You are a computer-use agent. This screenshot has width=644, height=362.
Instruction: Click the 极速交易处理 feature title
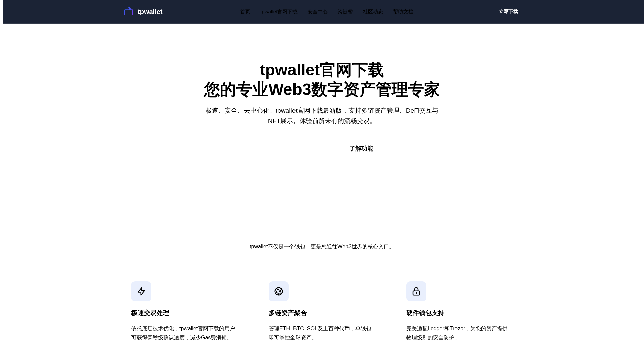[x=150, y=313]
